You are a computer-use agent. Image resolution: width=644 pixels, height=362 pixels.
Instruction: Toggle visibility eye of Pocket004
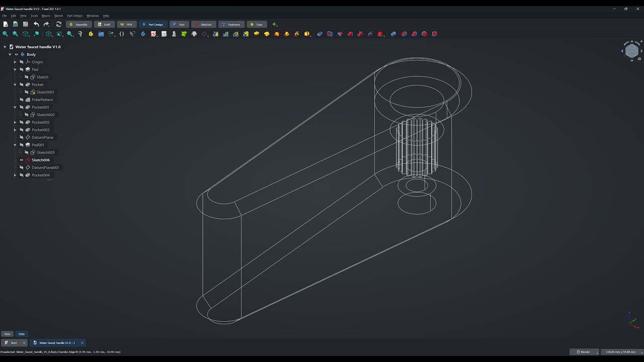pos(22,175)
